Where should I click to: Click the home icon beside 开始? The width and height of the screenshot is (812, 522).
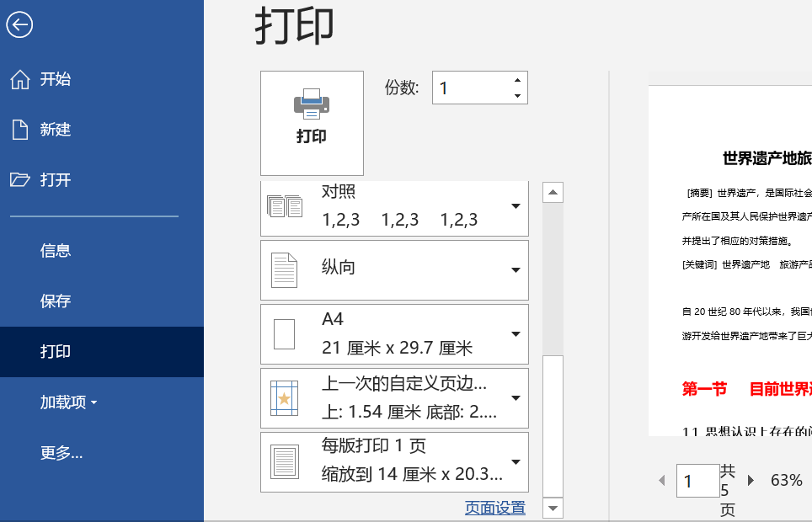(x=19, y=79)
